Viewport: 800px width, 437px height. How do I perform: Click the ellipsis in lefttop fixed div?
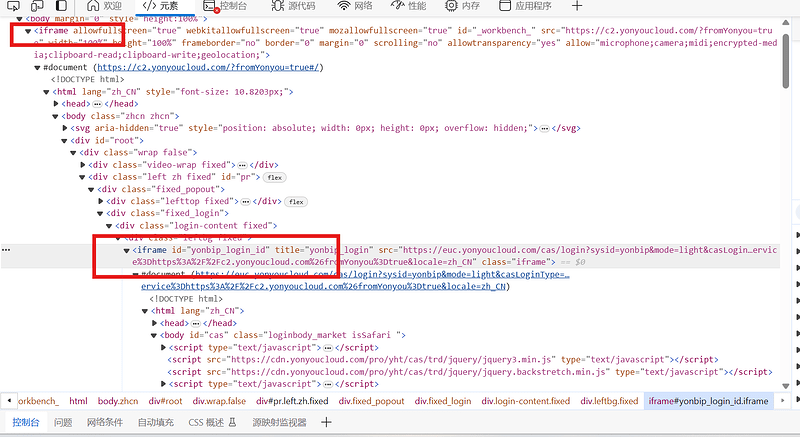(245, 201)
